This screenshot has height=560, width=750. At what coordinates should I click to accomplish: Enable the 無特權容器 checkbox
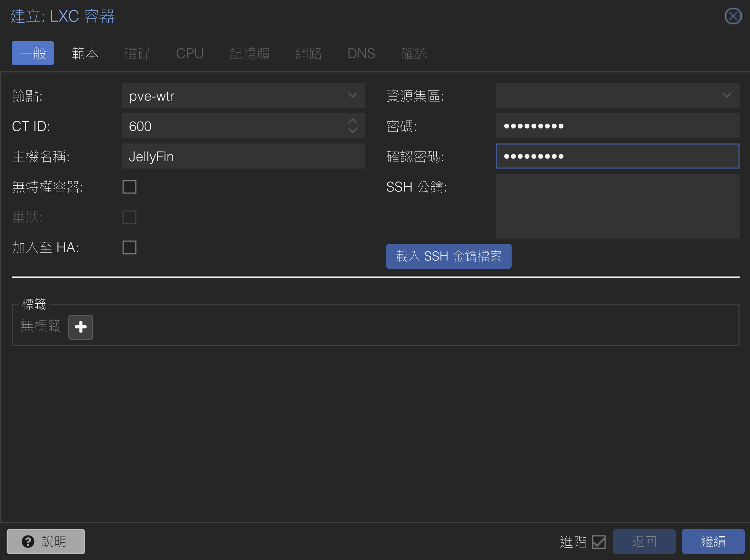[x=129, y=187]
